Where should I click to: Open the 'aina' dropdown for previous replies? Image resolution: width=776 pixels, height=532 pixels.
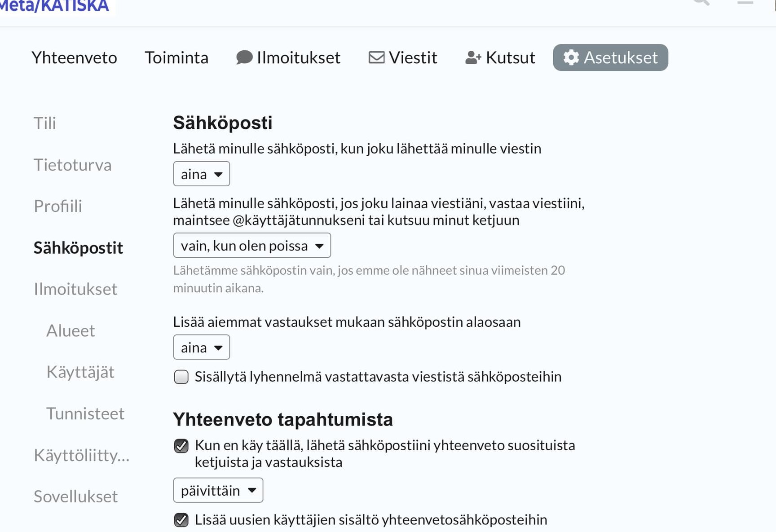coord(202,347)
